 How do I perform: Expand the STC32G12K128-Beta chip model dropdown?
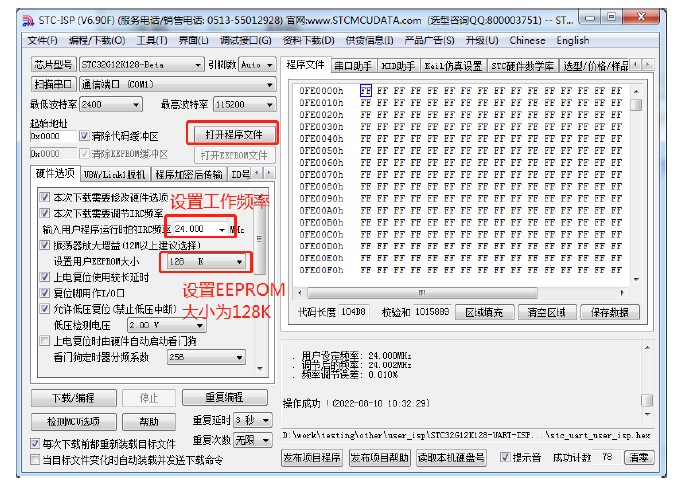[198, 65]
